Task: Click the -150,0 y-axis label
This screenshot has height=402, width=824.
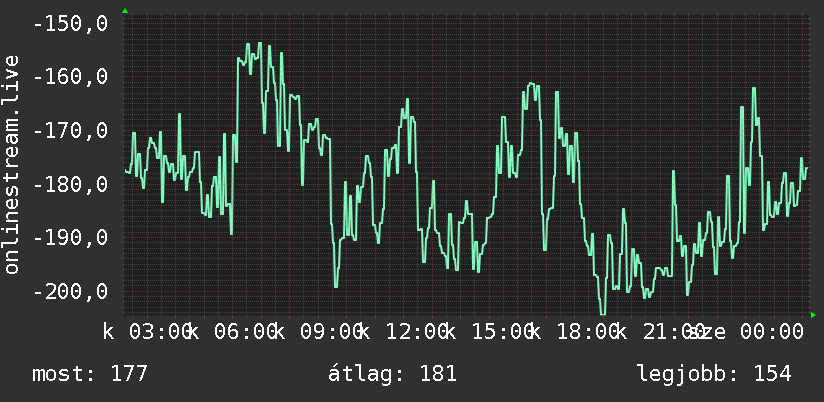Action: 70,24
